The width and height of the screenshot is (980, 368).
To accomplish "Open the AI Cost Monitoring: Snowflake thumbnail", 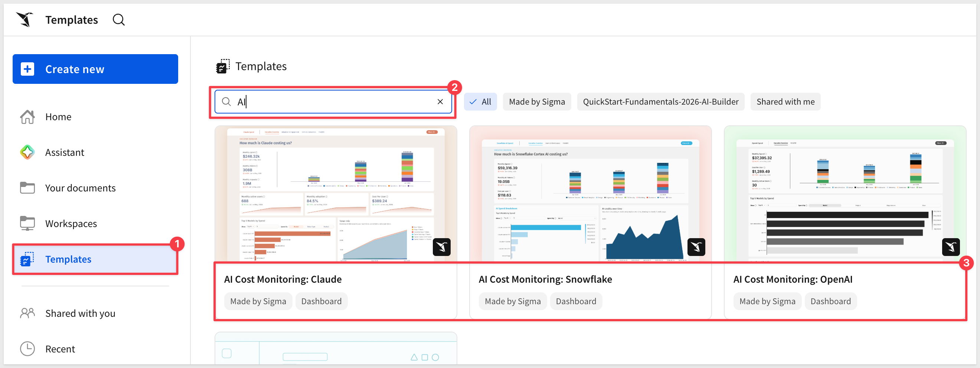I will point(591,194).
